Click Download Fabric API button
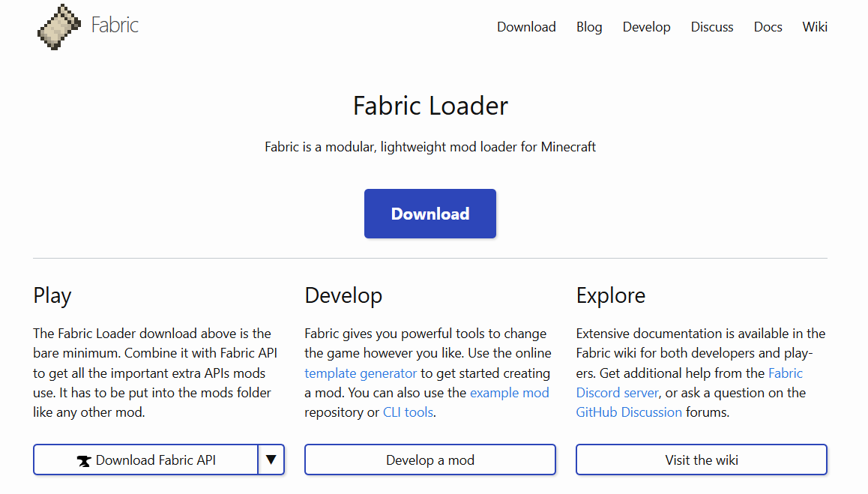Screen dimensions: 868x494 click(145, 460)
